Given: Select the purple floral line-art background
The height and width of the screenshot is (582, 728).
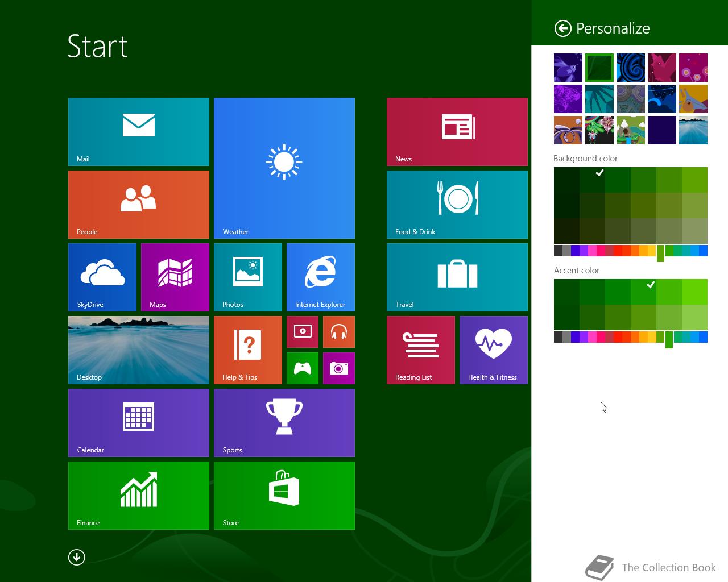Looking at the screenshot, I should [x=568, y=99].
